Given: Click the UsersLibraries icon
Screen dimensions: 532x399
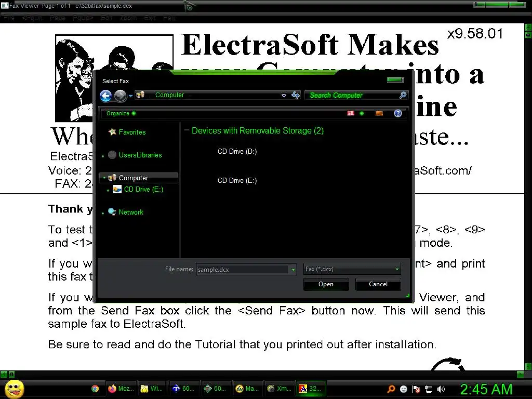Looking at the screenshot, I should click(x=112, y=155).
